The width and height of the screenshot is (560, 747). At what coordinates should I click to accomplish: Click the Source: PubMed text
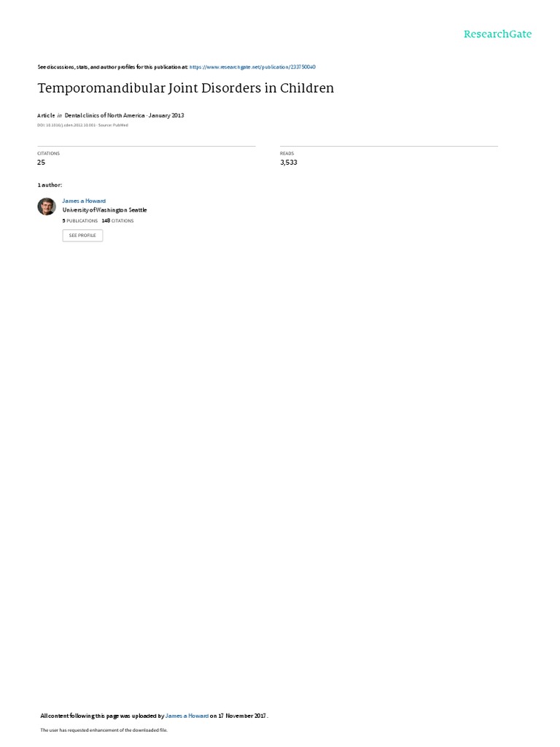(x=113, y=125)
